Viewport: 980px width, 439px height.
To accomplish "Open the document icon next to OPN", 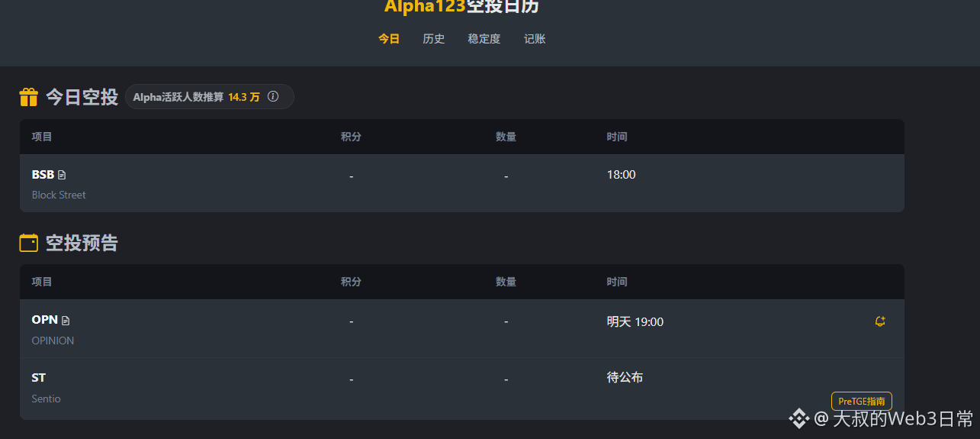I will pyautogui.click(x=66, y=320).
